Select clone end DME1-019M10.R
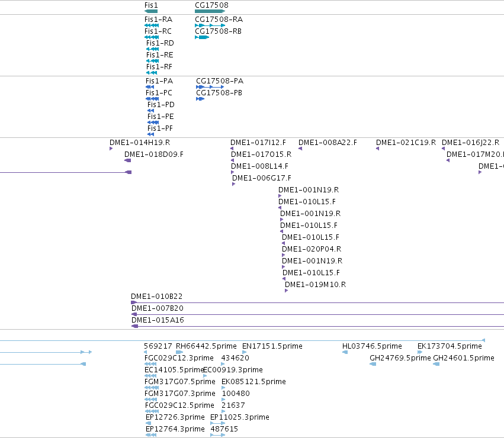Screen dimensions: 504x438 (315, 285)
